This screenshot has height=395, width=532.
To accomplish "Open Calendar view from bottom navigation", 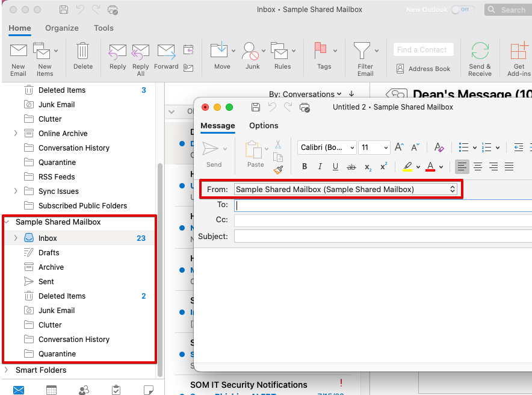I will point(52,390).
